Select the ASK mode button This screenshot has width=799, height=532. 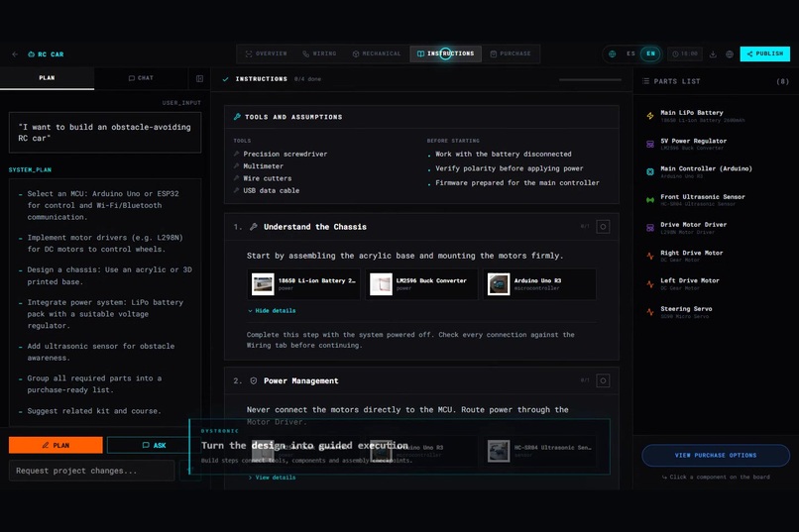coord(154,445)
